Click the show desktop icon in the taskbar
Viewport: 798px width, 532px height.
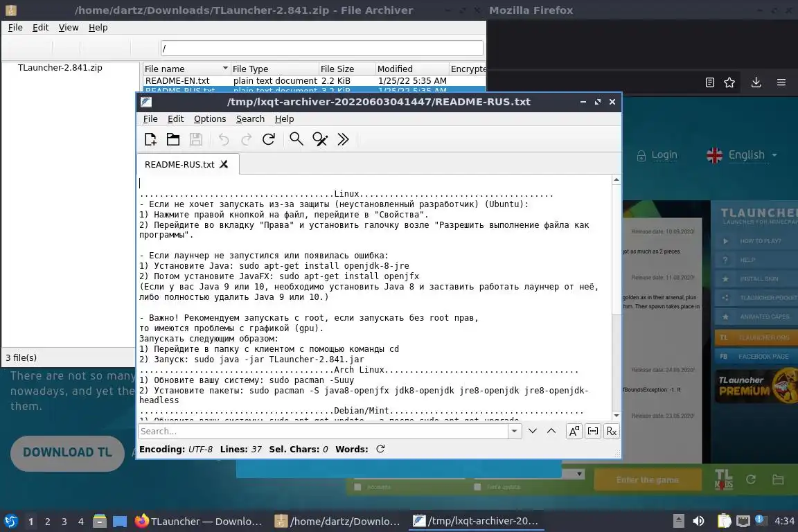(120, 521)
